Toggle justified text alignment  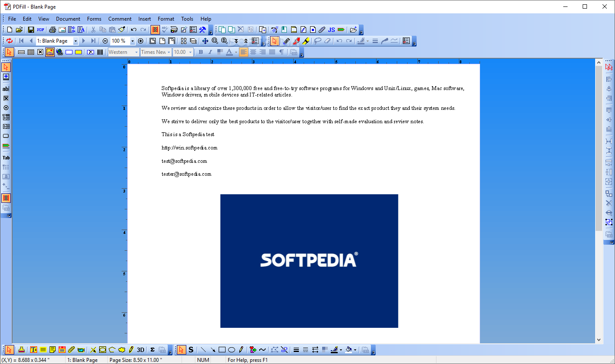pyautogui.click(x=272, y=52)
